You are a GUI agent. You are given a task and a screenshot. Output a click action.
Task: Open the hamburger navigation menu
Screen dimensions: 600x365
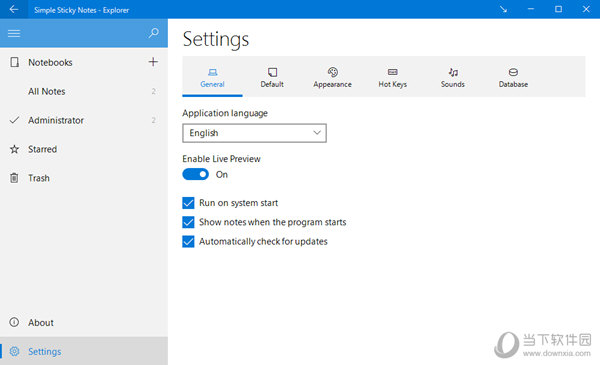14,33
